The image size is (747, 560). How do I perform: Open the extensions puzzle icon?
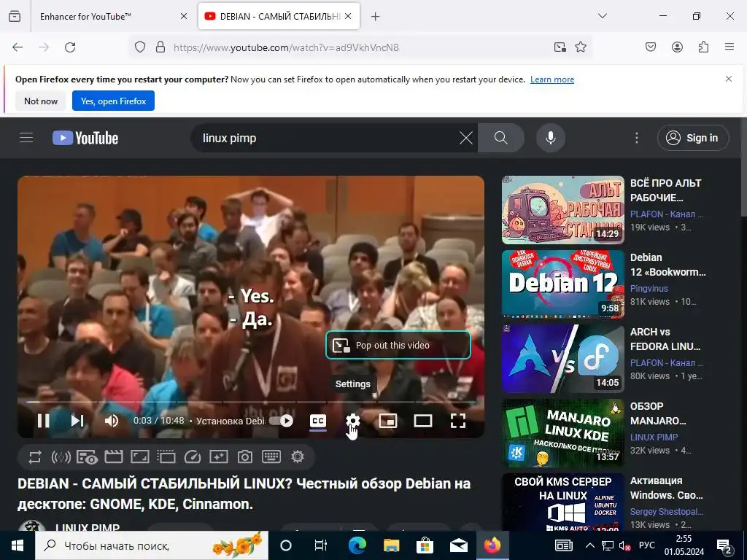point(703,47)
